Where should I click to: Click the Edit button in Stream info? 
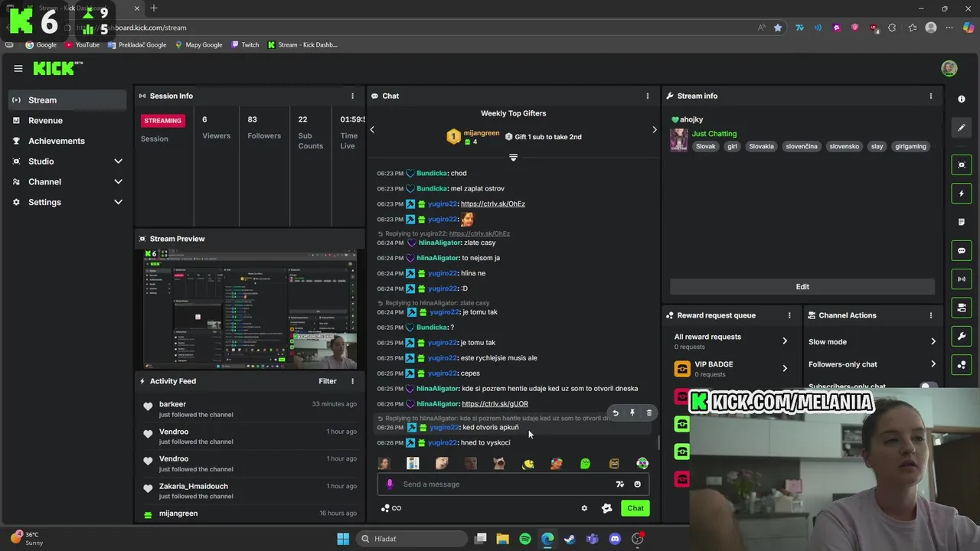pyautogui.click(x=802, y=287)
